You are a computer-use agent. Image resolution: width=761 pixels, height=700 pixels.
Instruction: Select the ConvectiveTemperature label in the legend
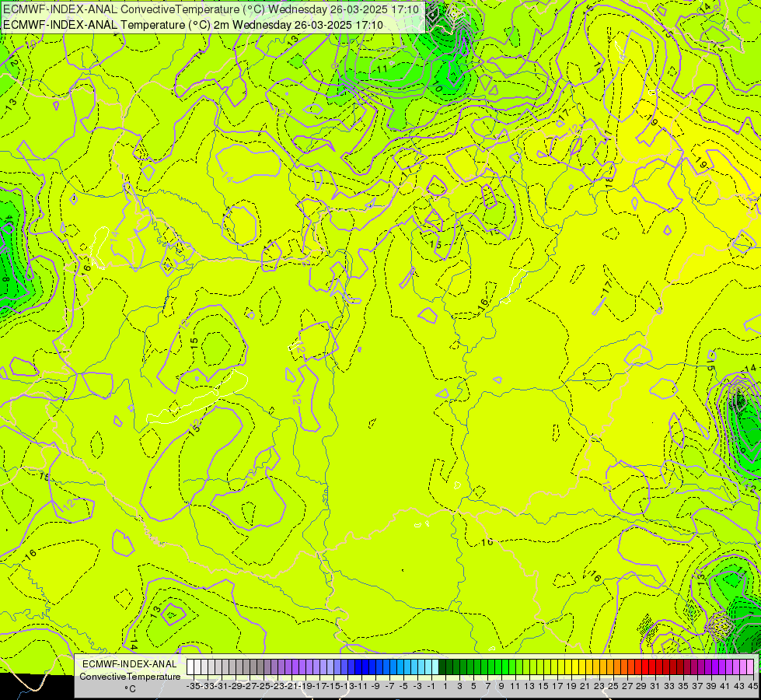(x=130, y=676)
